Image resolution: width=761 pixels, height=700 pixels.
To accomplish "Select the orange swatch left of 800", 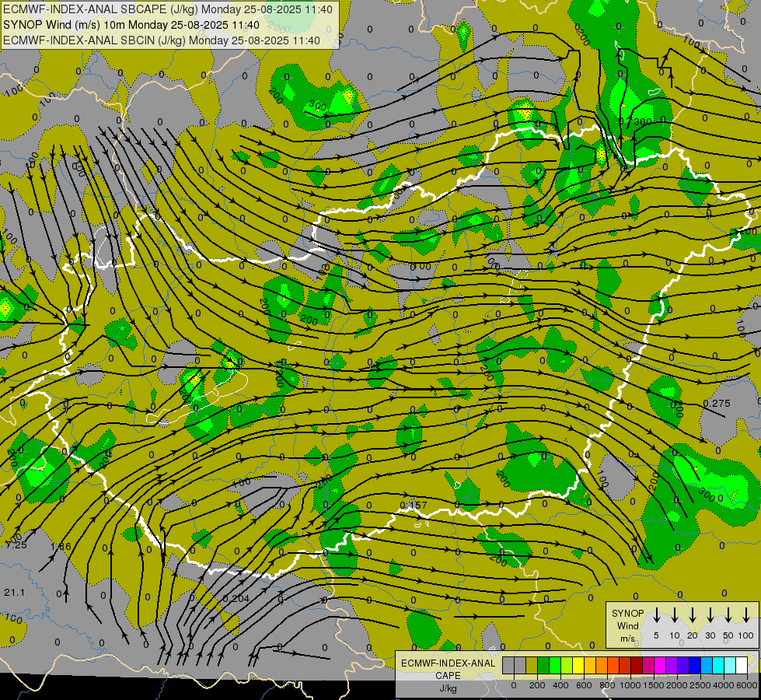I will 602,665.
